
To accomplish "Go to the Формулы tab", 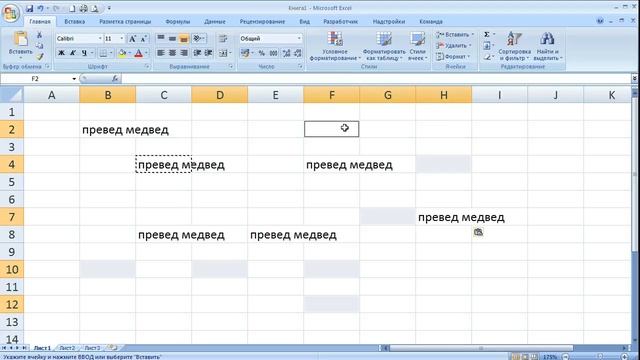I will [178, 22].
